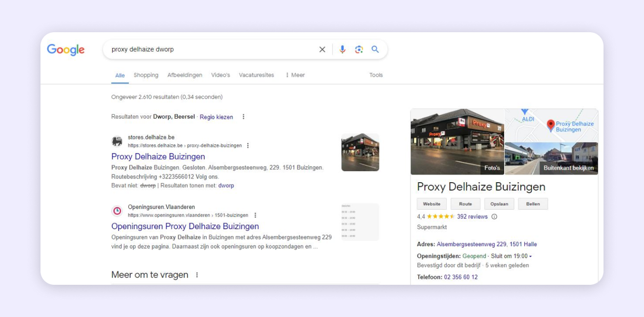Clear the search query with X icon
The image size is (644, 317).
pyautogui.click(x=322, y=49)
